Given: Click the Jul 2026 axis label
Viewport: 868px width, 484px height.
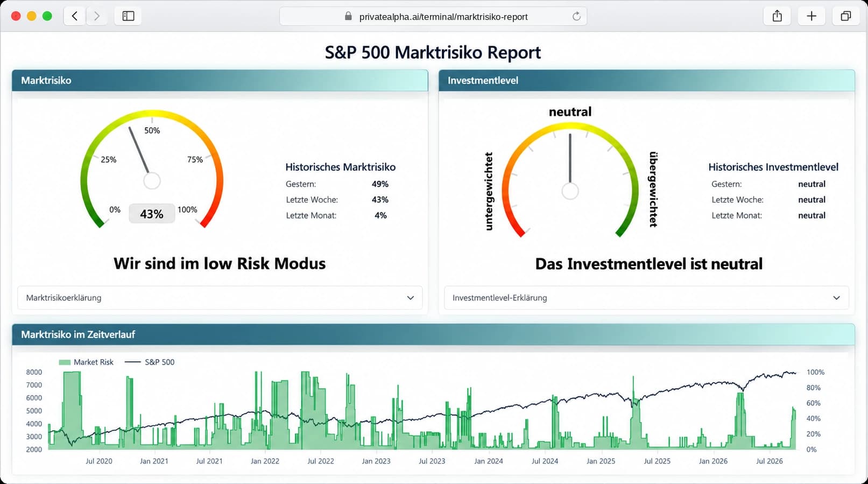Looking at the screenshot, I should pyautogui.click(x=770, y=461).
